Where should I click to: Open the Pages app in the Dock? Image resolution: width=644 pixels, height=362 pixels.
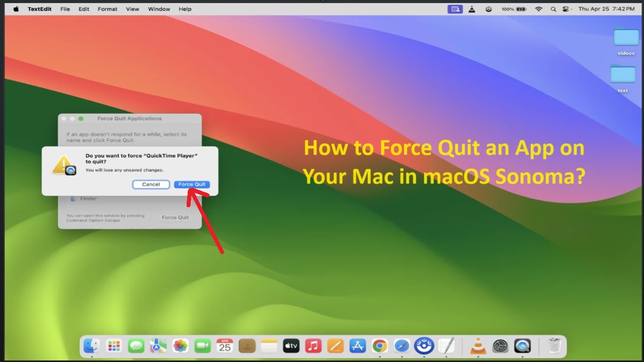(x=336, y=346)
